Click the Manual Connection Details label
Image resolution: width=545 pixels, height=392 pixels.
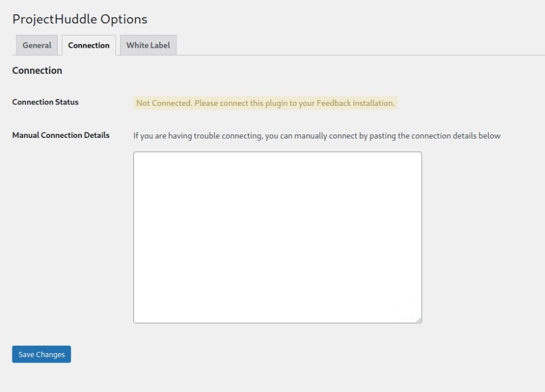pos(61,135)
